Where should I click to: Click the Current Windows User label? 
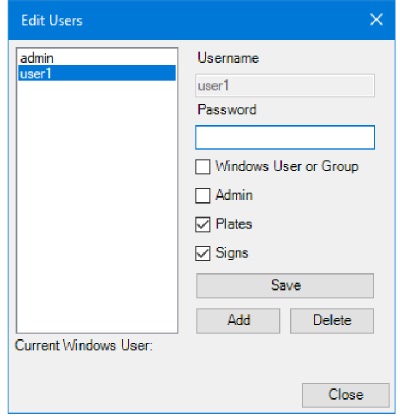[x=84, y=345]
